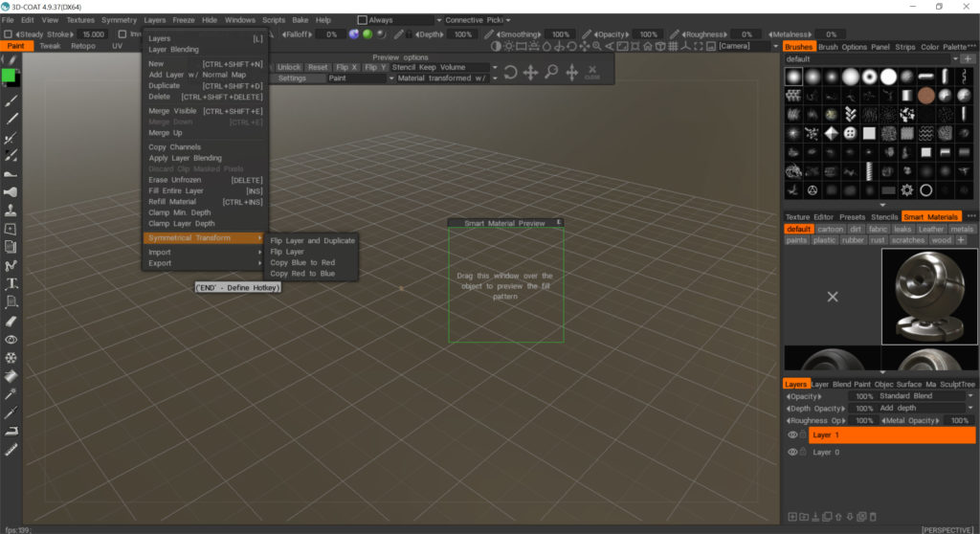Select the clone stamp tool in left toolbar

click(x=11, y=211)
